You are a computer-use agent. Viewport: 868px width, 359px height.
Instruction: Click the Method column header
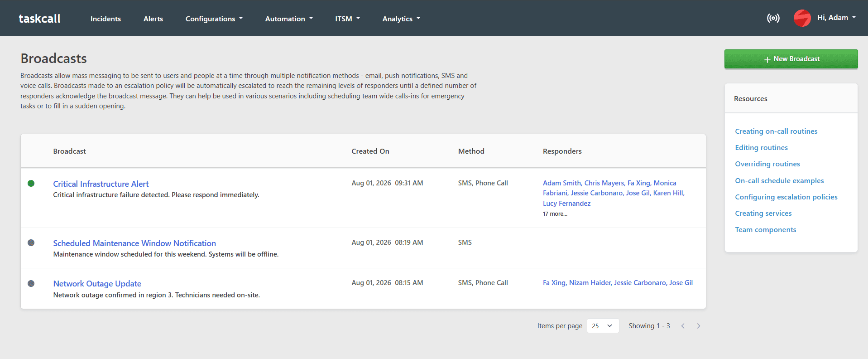coord(471,151)
